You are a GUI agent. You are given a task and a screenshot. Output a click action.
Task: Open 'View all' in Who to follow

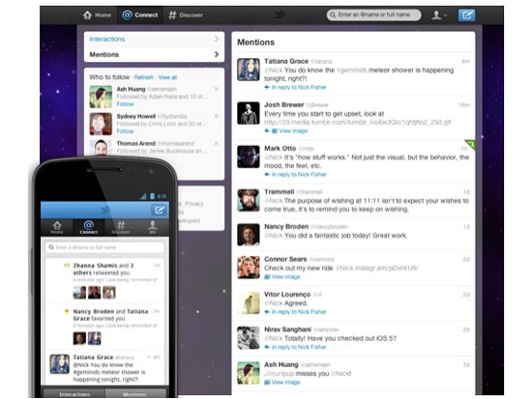point(167,77)
